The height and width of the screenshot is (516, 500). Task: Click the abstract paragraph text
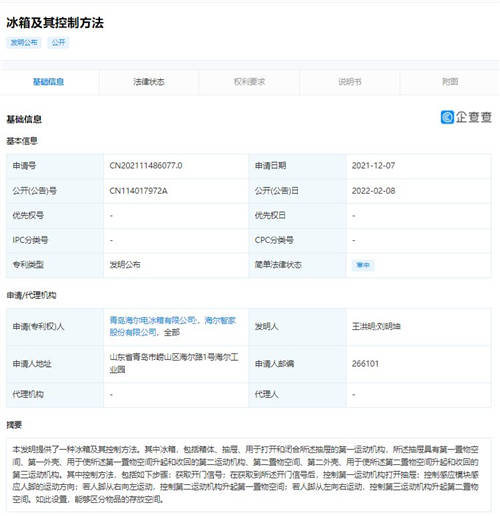[x=246, y=474]
